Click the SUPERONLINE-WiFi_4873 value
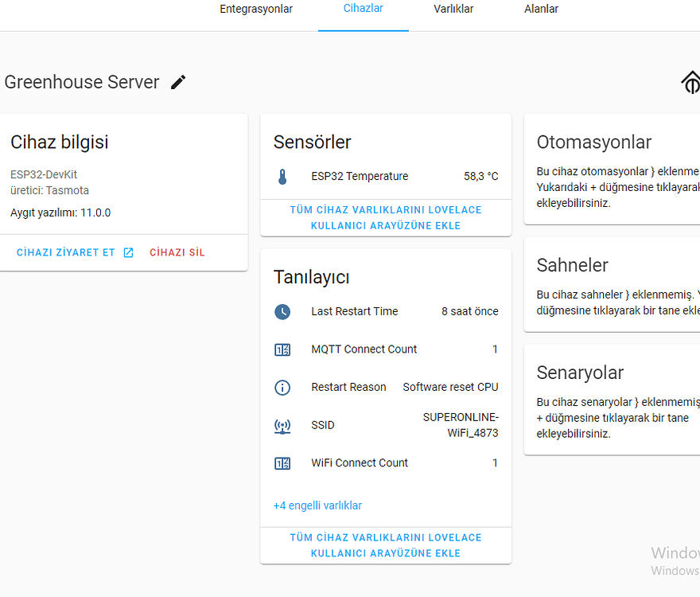The height and width of the screenshot is (597, 700). [x=461, y=425]
